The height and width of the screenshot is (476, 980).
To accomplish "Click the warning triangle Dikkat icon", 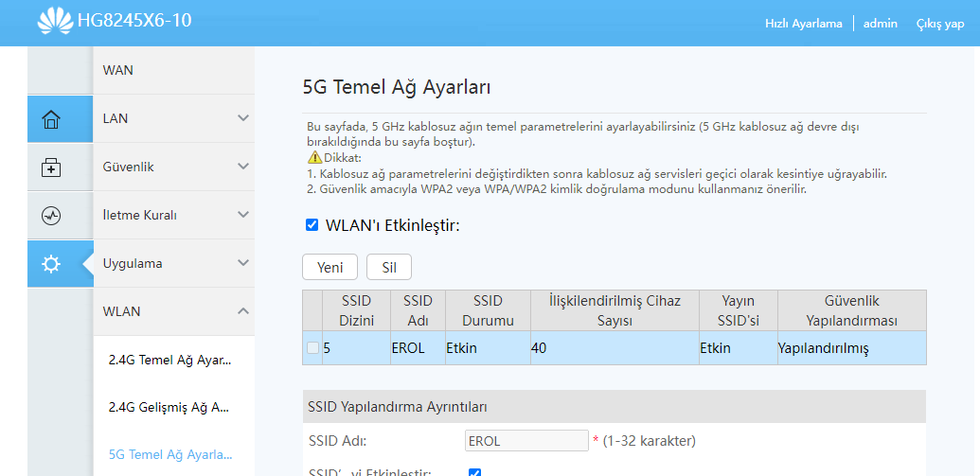I will pos(315,157).
